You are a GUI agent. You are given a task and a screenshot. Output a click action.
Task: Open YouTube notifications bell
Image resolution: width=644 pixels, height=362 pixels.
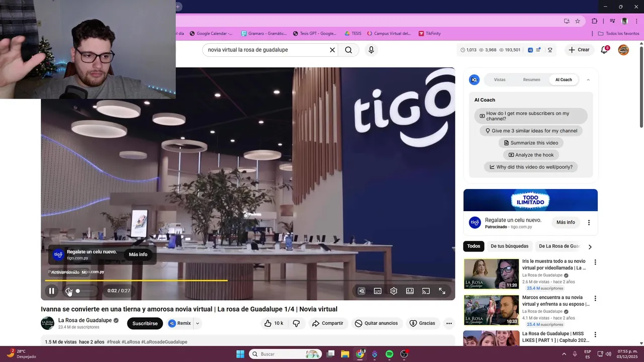604,50
